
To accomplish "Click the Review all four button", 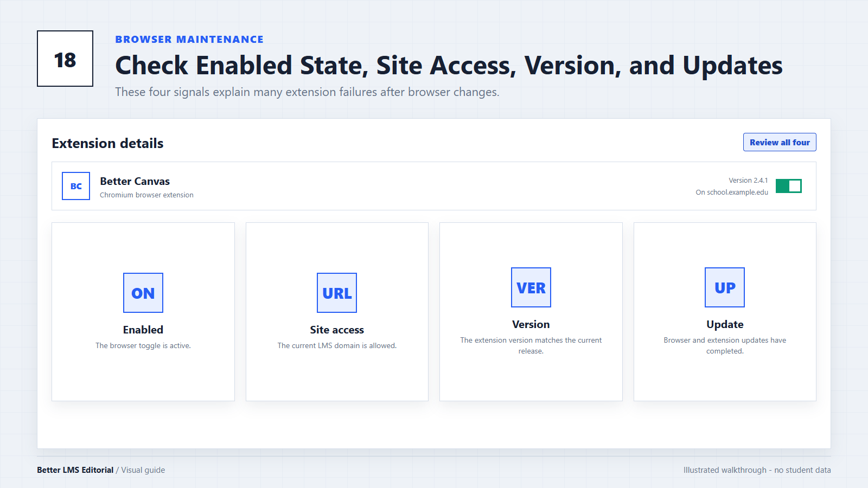I will [x=780, y=142].
